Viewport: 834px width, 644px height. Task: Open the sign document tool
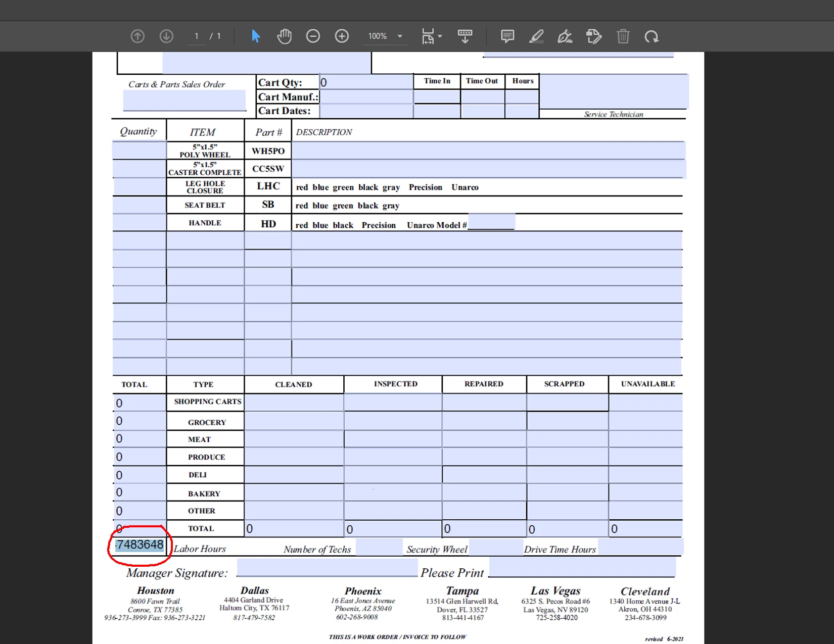[565, 36]
